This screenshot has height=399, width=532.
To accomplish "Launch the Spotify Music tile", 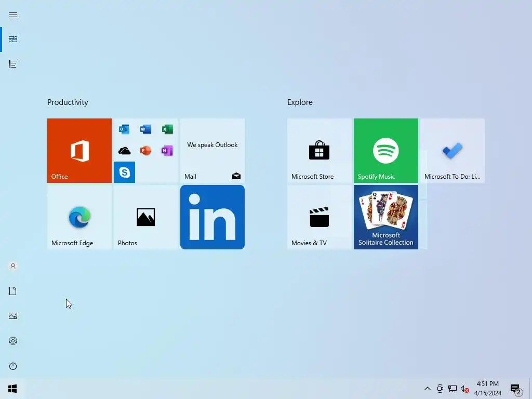I will pyautogui.click(x=386, y=150).
